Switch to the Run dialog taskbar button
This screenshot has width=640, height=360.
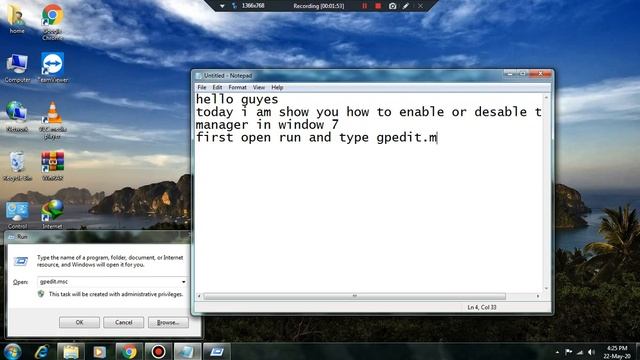coord(217,352)
